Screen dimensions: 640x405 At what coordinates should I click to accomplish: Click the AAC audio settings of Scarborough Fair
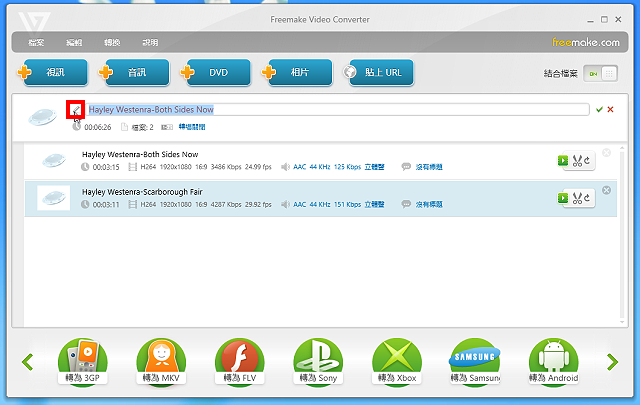coord(338,205)
